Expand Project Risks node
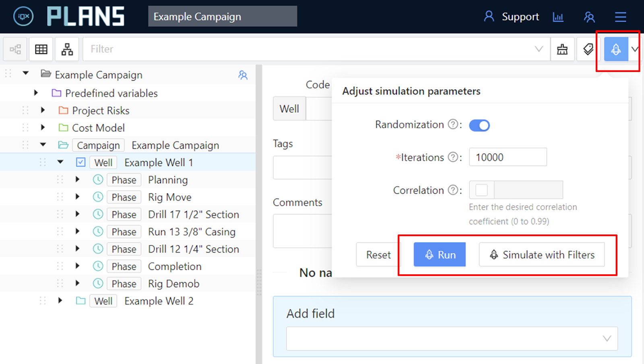Image resolution: width=644 pixels, height=364 pixels. coord(43,110)
